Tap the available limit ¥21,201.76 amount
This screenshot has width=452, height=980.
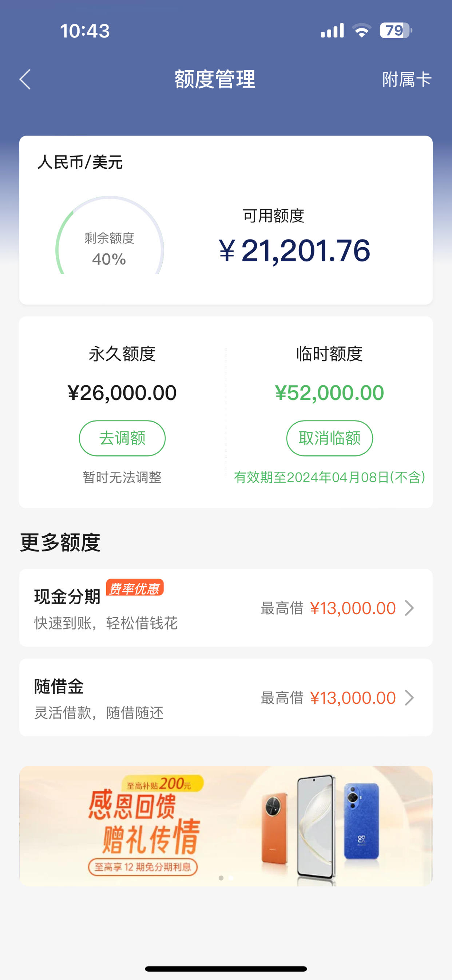pos(294,251)
